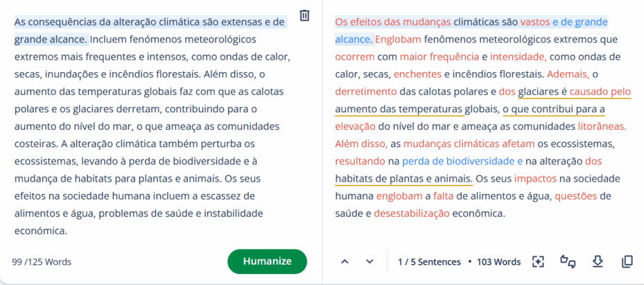Select the red word "Englobam" for synonyms

click(399, 40)
